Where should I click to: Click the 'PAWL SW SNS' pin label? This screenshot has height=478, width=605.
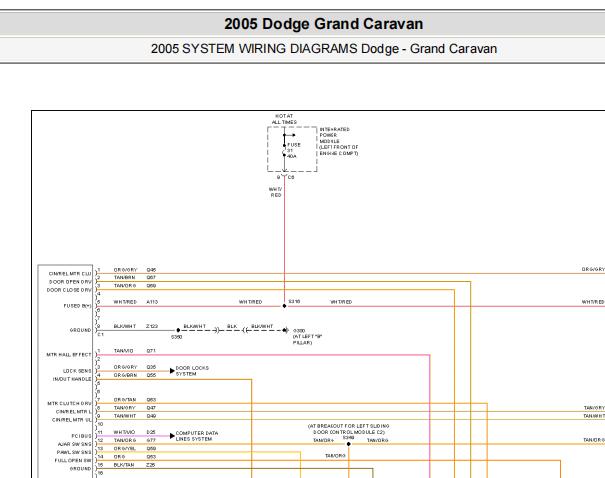tap(74, 452)
